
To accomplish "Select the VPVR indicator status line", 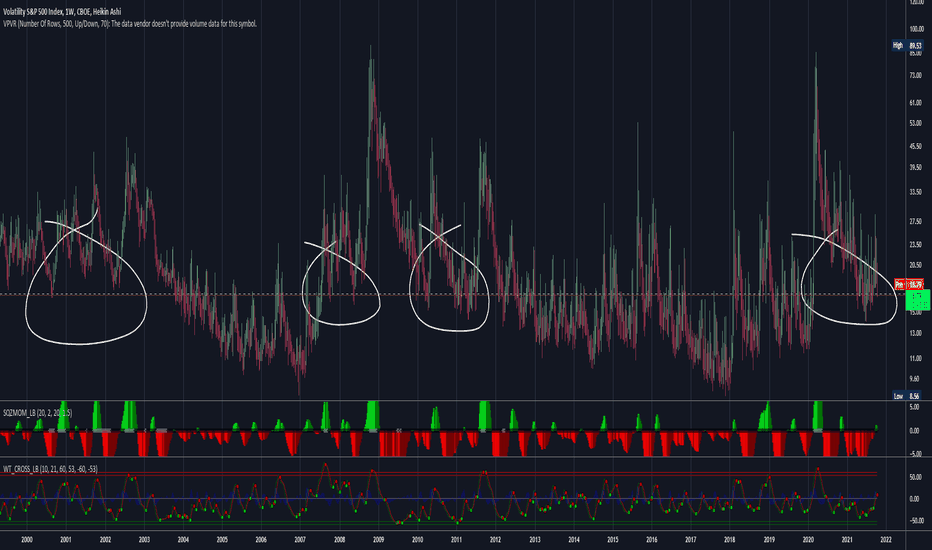I will [130, 24].
